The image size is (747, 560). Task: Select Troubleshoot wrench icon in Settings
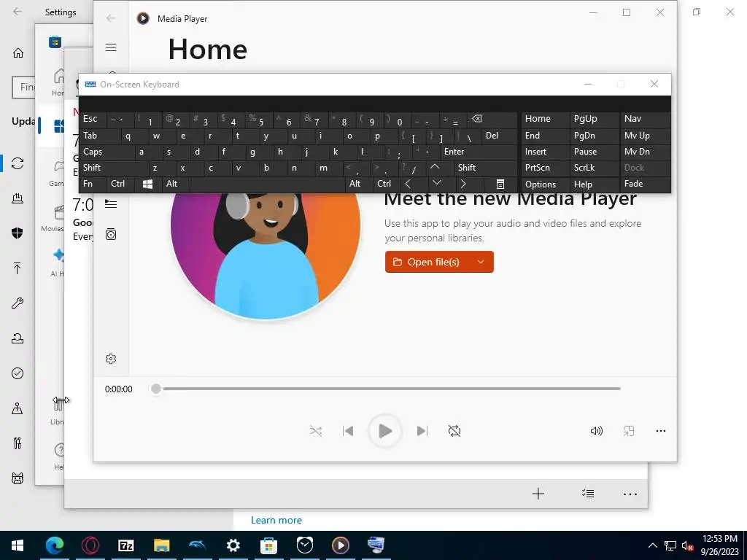[x=18, y=303]
